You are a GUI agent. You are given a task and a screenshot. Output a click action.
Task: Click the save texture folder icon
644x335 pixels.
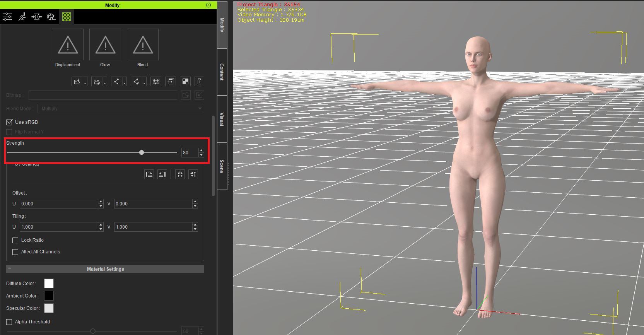tap(97, 81)
